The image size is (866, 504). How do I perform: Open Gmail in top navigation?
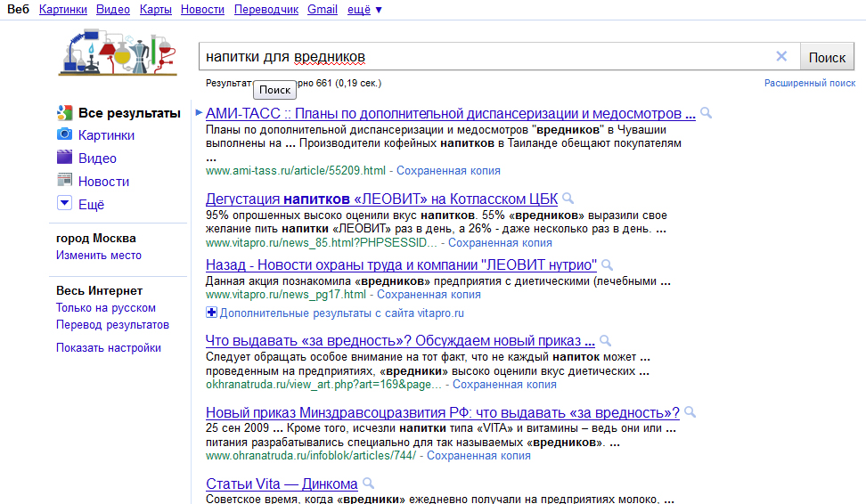[323, 10]
